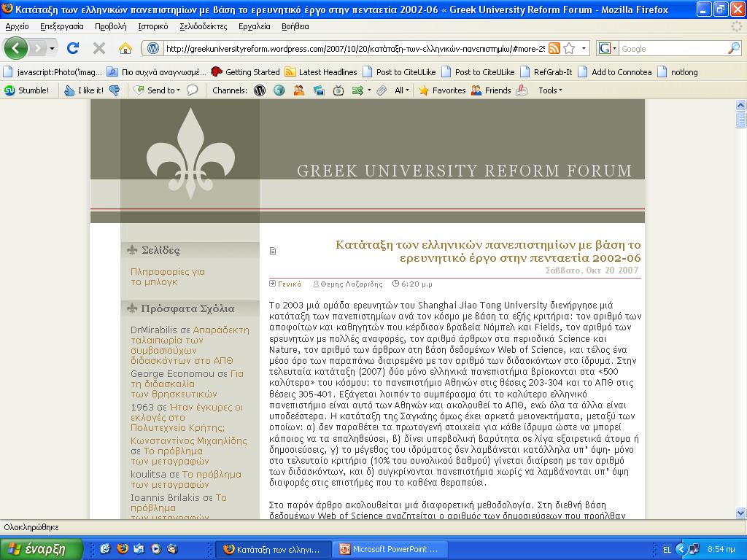Launch Firefox from the quick launch bar

[123, 549]
